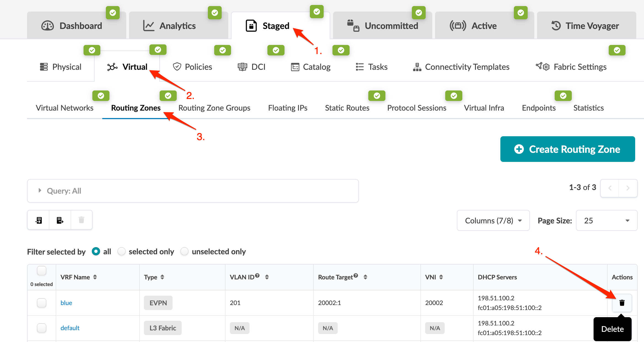Image resolution: width=644 pixels, height=342 pixels.
Task: Select the 'unselected only' filter radio button
Action: tap(184, 252)
